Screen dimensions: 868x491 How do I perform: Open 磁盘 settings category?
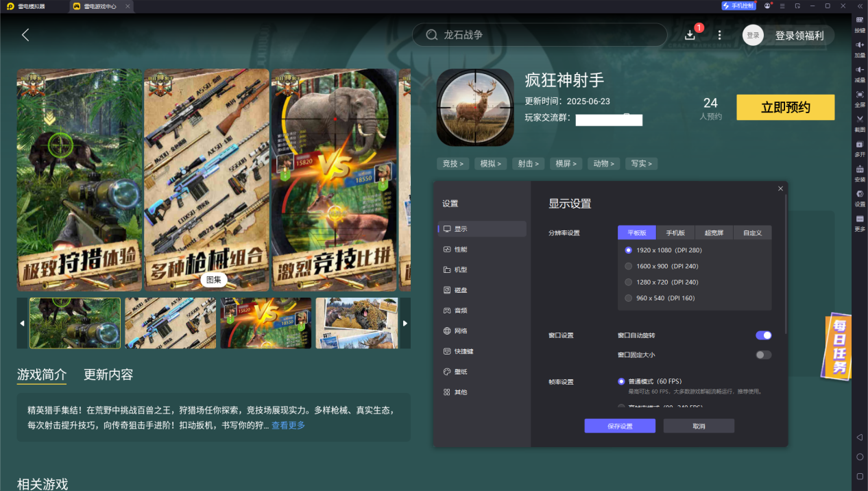(483, 290)
